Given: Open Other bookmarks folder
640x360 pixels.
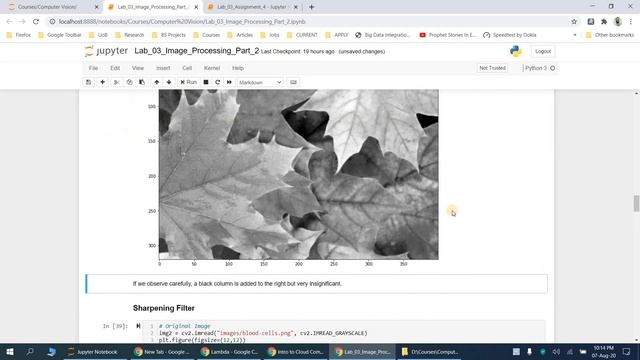Looking at the screenshot, I should tap(610, 35).
